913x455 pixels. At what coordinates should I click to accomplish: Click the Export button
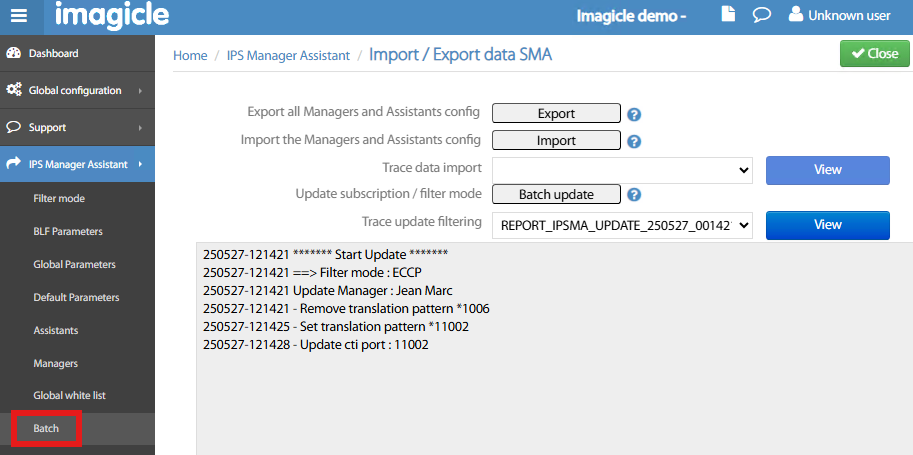point(556,113)
